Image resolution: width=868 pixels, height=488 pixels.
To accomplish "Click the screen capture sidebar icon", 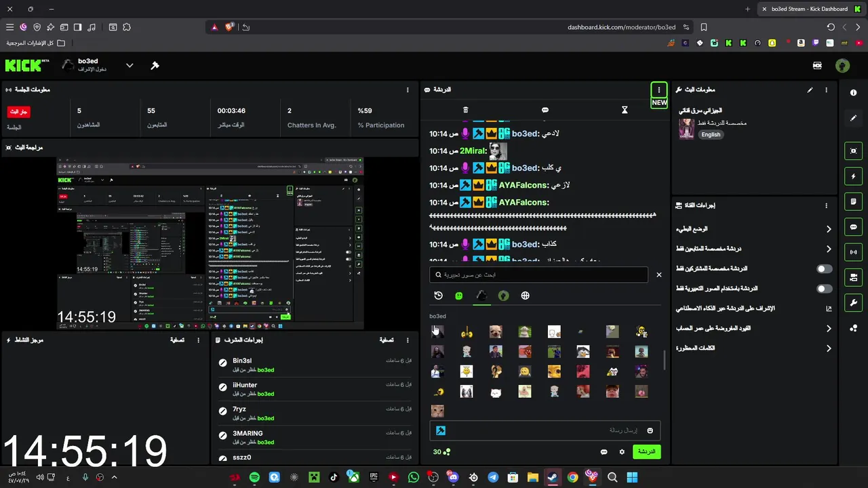I will [x=853, y=151].
